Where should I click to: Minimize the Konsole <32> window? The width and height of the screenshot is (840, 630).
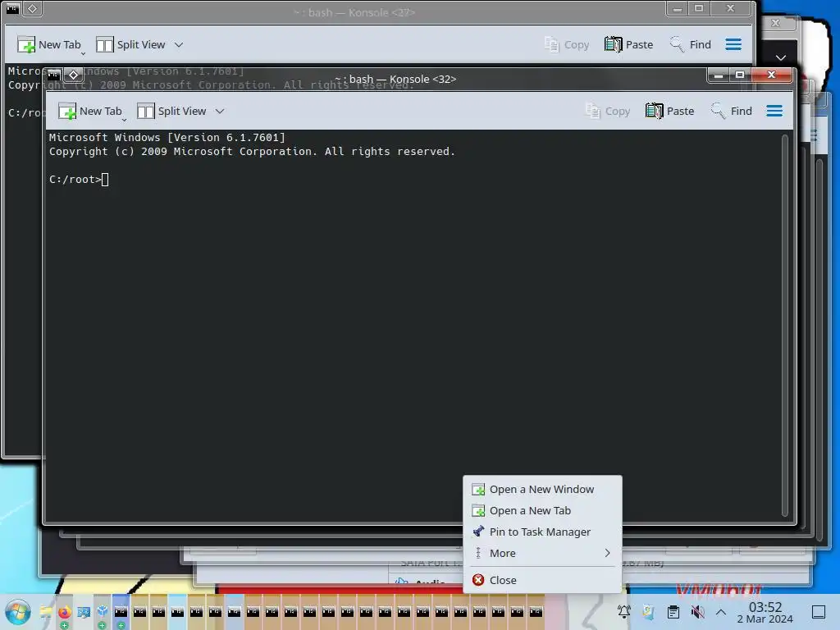click(x=719, y=75)
